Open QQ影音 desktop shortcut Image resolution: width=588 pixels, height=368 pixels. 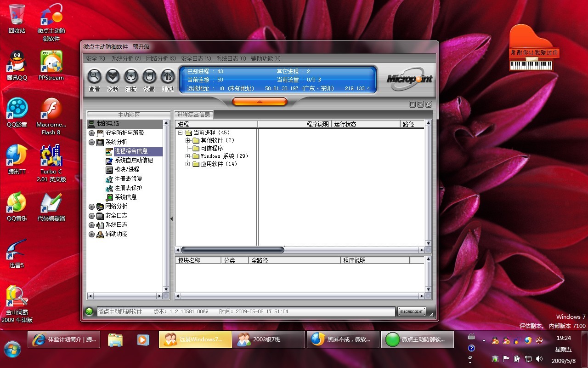pyautogui.click(x=17, y=113)
